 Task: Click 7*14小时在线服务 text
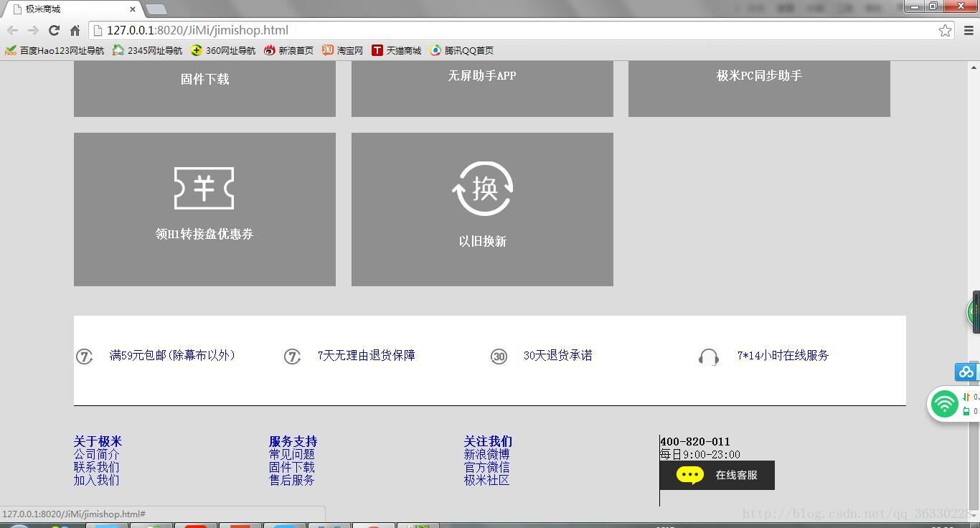click(783, 355)
